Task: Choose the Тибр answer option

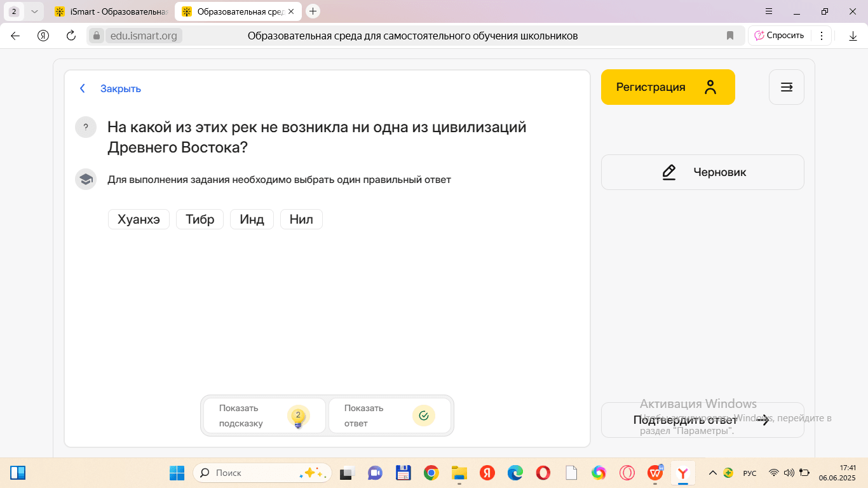Action: [200, 220]
